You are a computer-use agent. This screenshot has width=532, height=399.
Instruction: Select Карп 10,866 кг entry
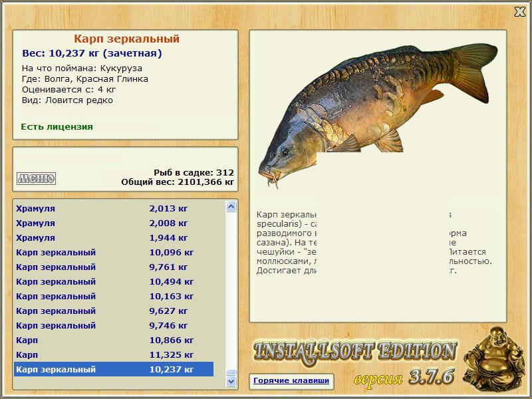pos(114,340)
